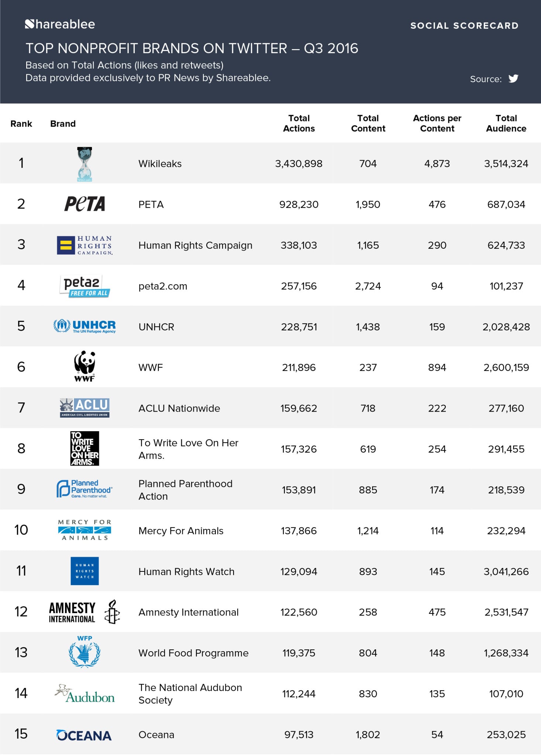
Task: Click the World Food Programme name
Action: tap(193, 653)
